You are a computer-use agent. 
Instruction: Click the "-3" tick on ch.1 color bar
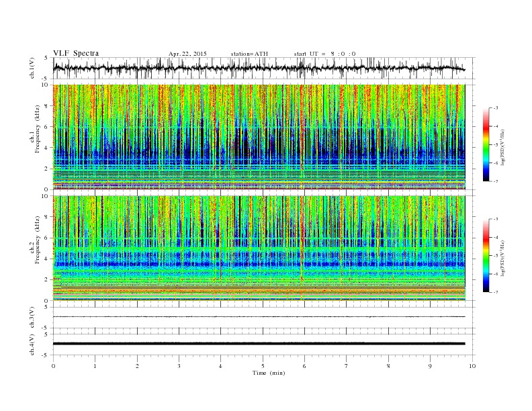coord(496,108)
